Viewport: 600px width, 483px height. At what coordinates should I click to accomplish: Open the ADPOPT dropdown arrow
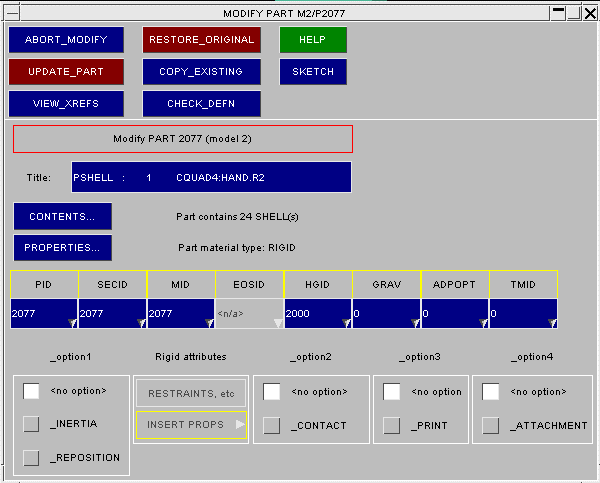point(483,323)
